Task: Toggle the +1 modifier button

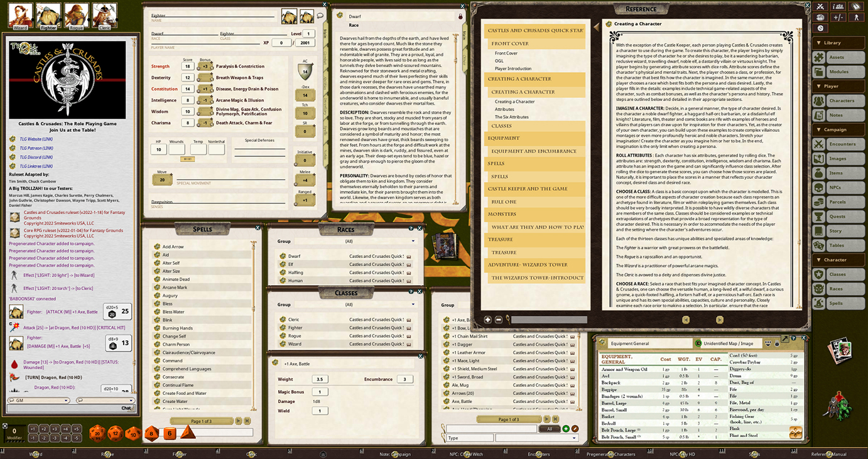Action: (x=33, y=429)
